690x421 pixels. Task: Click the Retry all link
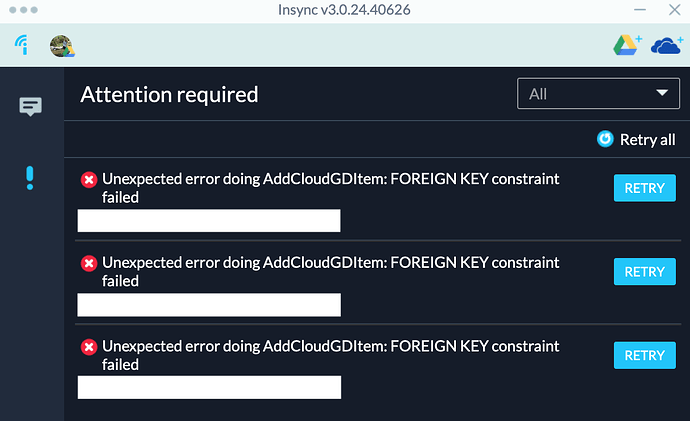pyautogui.click(x=647, y=139)
